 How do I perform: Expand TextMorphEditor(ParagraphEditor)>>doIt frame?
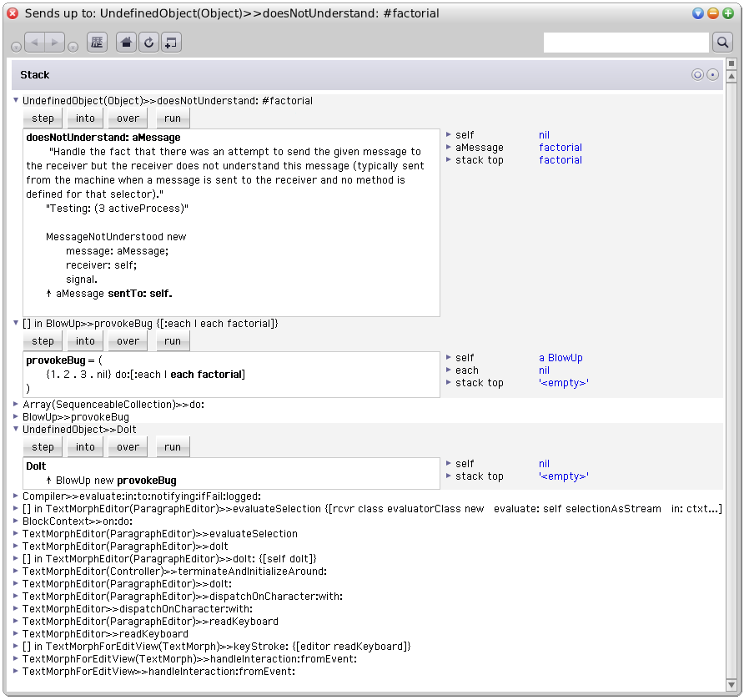[16, 546]
